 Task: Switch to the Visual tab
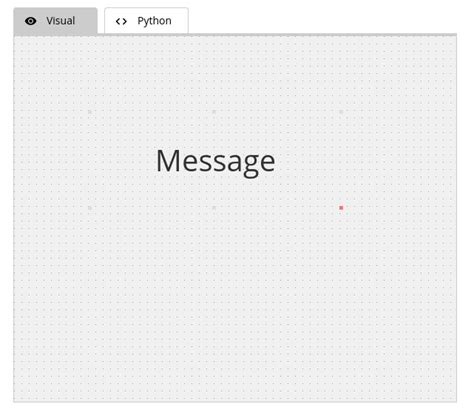click(x=55, y=21)
